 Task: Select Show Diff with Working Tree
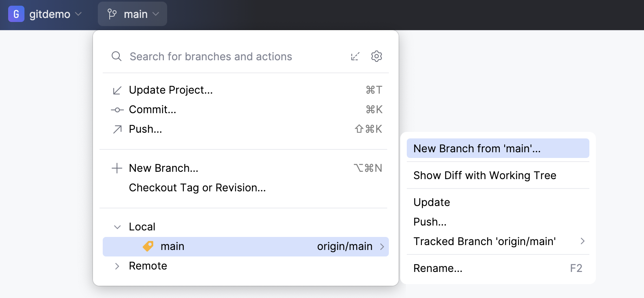[485, 175]
